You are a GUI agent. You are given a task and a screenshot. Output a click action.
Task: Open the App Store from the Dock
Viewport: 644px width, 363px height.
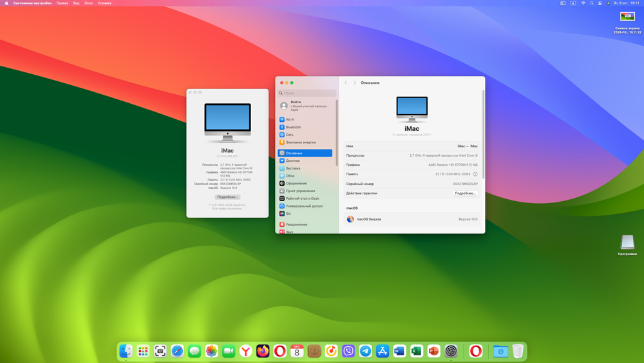383,351
